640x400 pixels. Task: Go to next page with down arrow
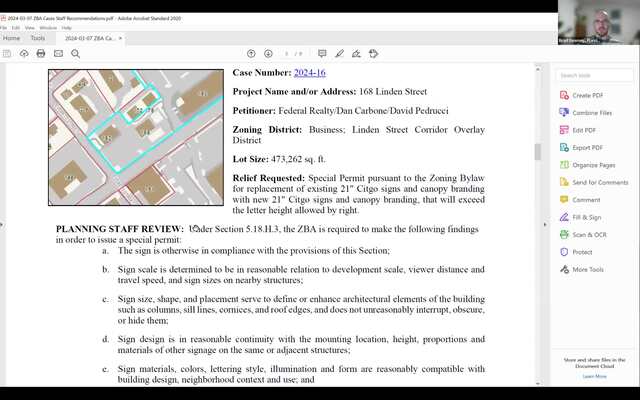(268, 53)
